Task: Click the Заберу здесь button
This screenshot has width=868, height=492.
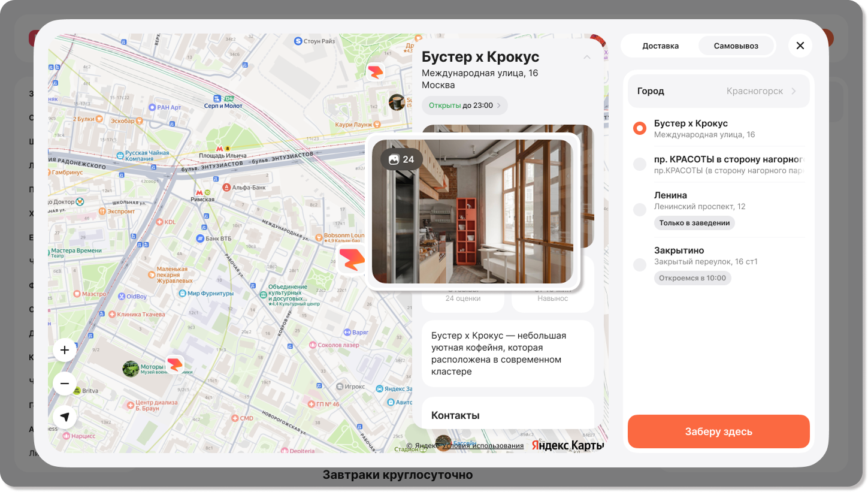Action: click(719, 431)
